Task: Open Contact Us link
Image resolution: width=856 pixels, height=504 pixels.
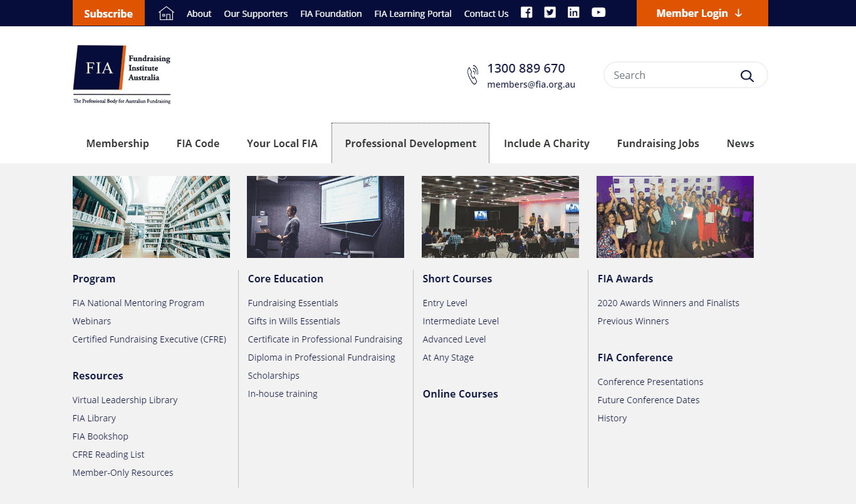Action: [486, 13]
